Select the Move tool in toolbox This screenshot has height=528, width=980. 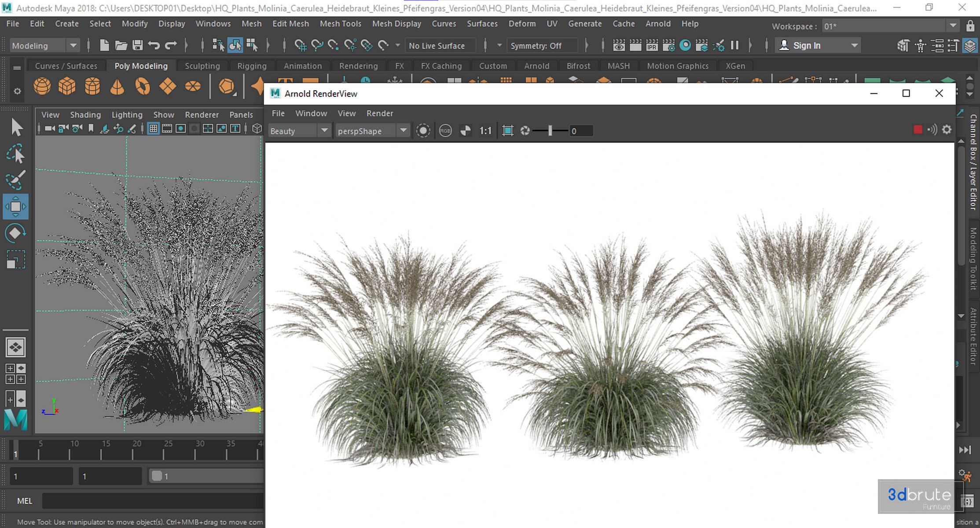click(15, 206)
